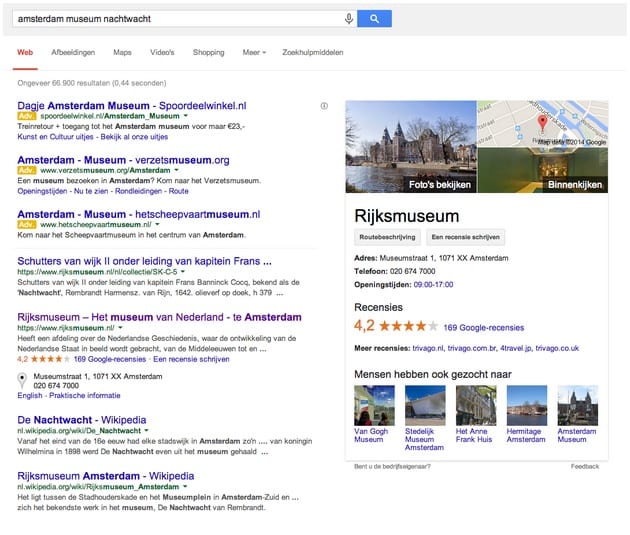Switch to the Maps tab
The height and width of the screenshot is (535, 630).
(x=122, y=52)
